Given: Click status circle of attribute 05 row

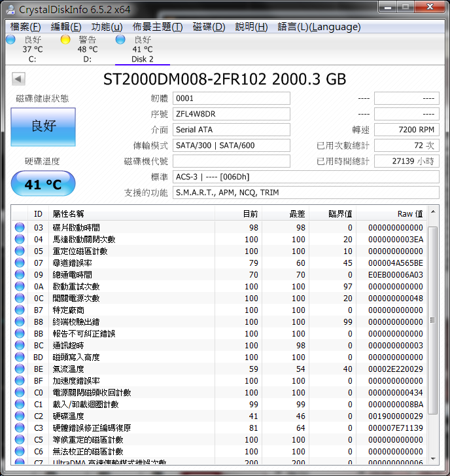Looking at the screenshot, I should pyautogui.click(x=20, y=251).
